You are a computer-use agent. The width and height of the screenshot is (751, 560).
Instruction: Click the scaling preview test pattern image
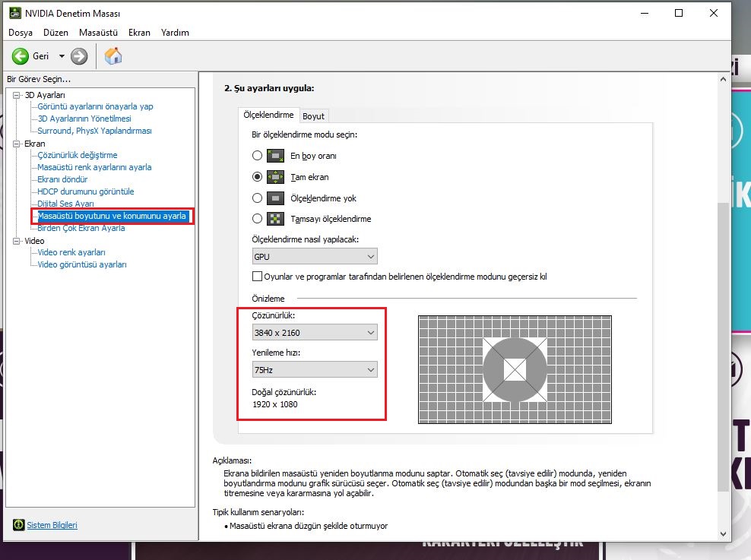(515, 369)
